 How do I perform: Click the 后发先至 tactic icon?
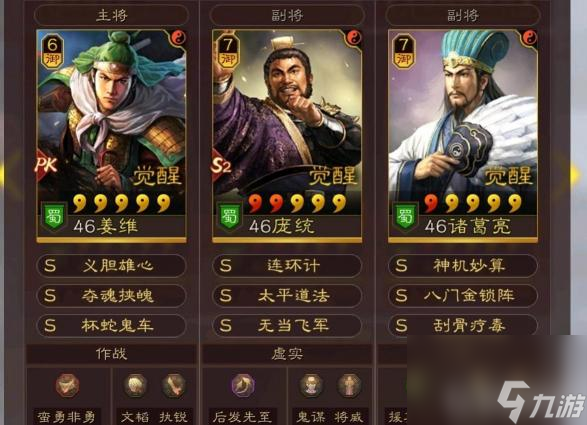point(243,385)
